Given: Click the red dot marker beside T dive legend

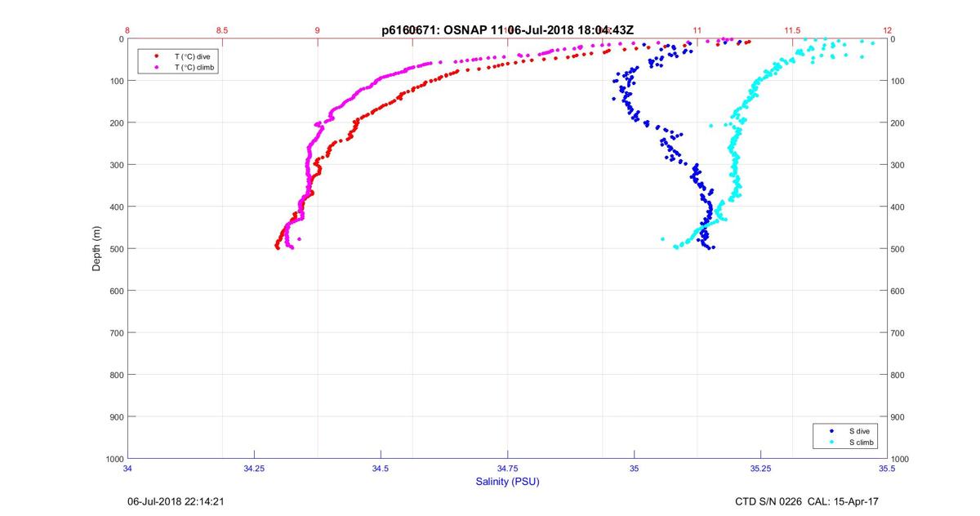Looking at the screenshot, I should coord(157,56).
